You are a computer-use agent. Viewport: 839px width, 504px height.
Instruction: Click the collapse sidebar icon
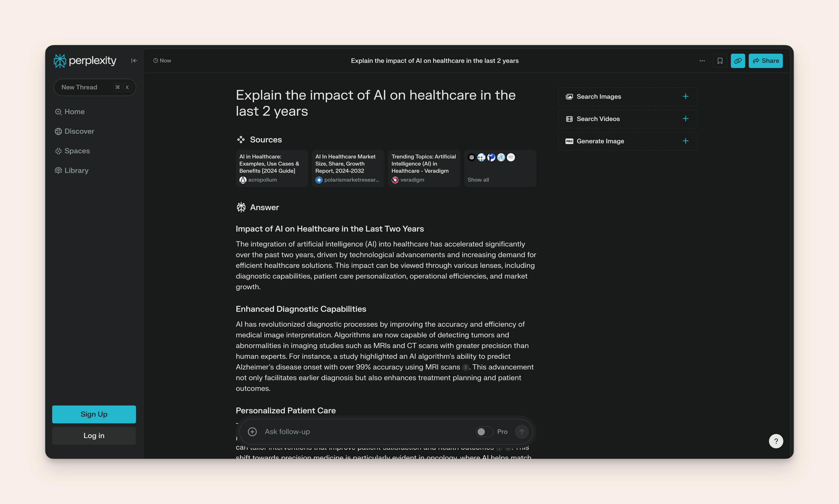pos(134,60)
